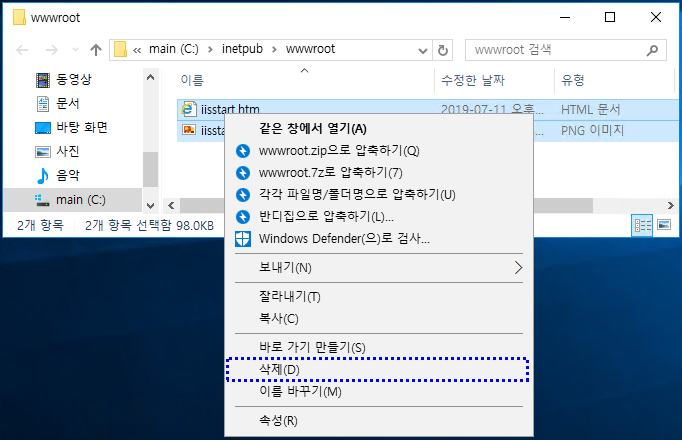Open 동영상 in the navigation pane

click(x=74, y=80)
